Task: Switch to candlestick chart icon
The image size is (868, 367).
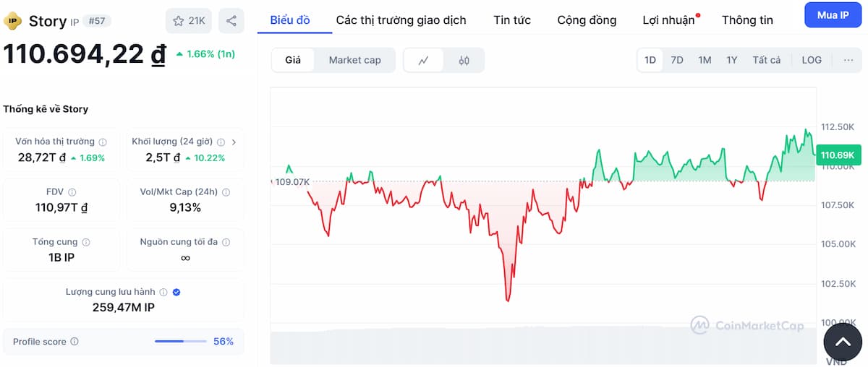Action: (464, 60)
